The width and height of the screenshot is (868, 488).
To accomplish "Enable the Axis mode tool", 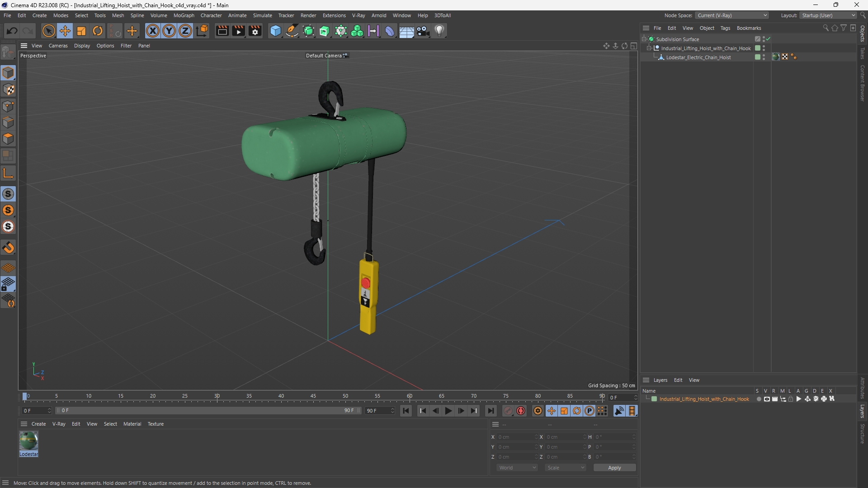I will point(8,173).
